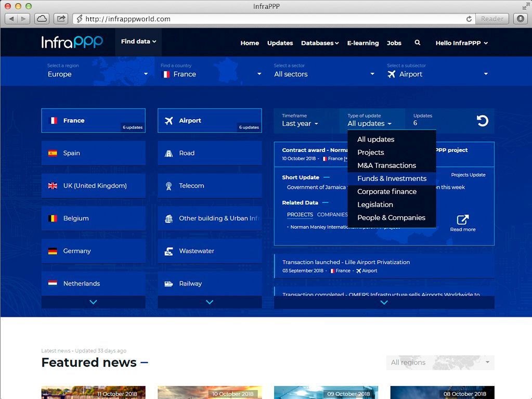532x399 pixels.
Task: Select the Germany country tile
Action: point(93,251)
